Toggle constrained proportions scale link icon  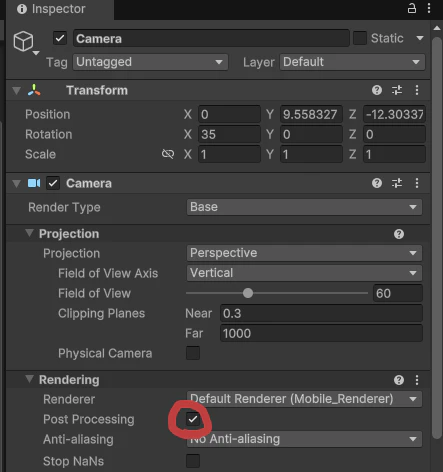[x=168, y=154]
